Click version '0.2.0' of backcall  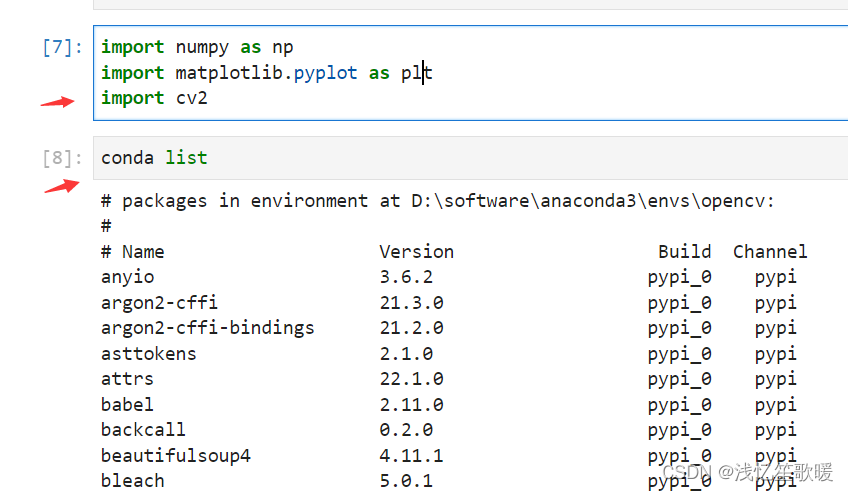coord(406,430)
